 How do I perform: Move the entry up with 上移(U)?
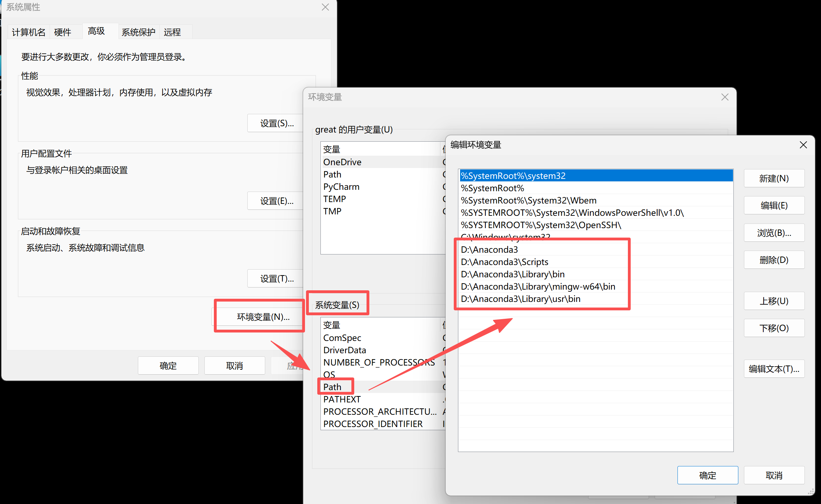click(x=774, y=301)
